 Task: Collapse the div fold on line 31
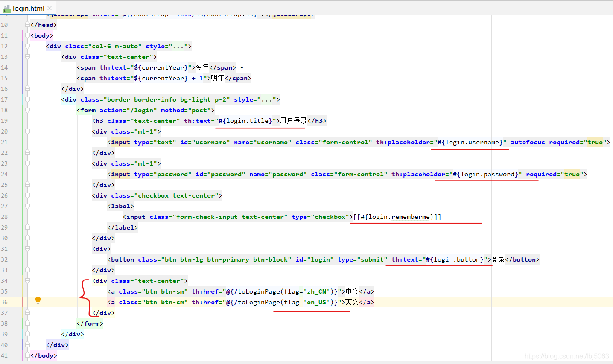point(27,249)
